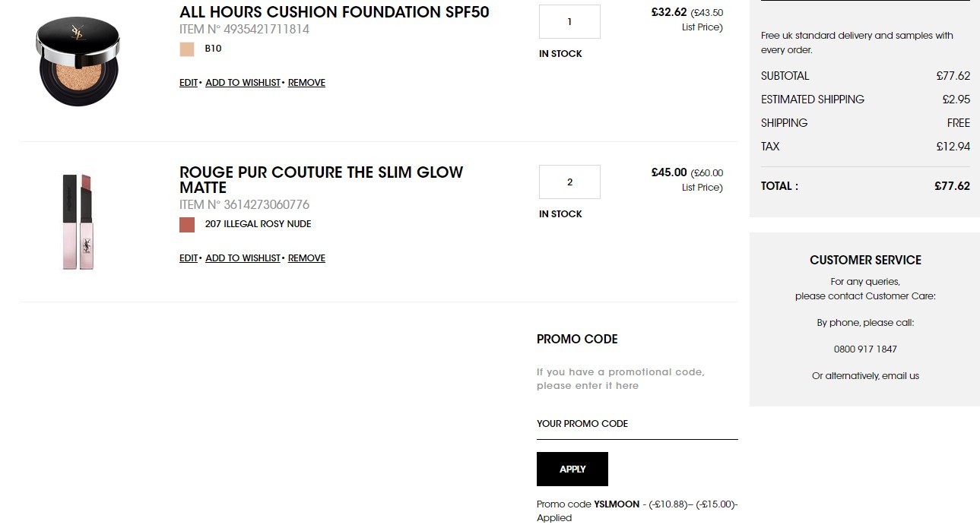
Task: Edit the cushion foundation item
Action: click(189, 83)
